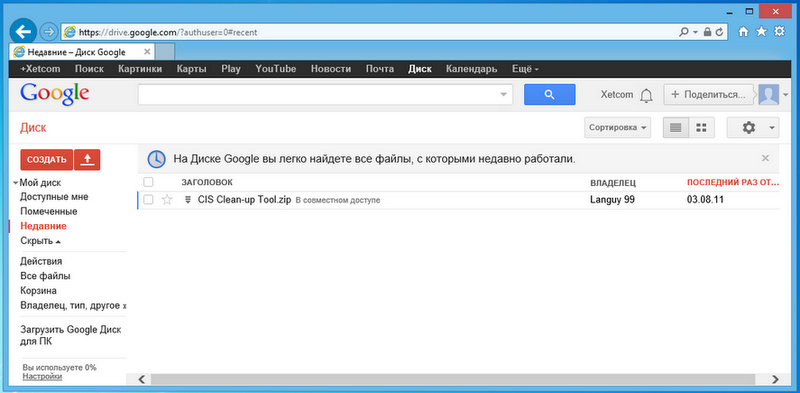The height and width of the screenshot is (393, 800).
Task: Click the user avatar picture
Action: pos(768,94)
